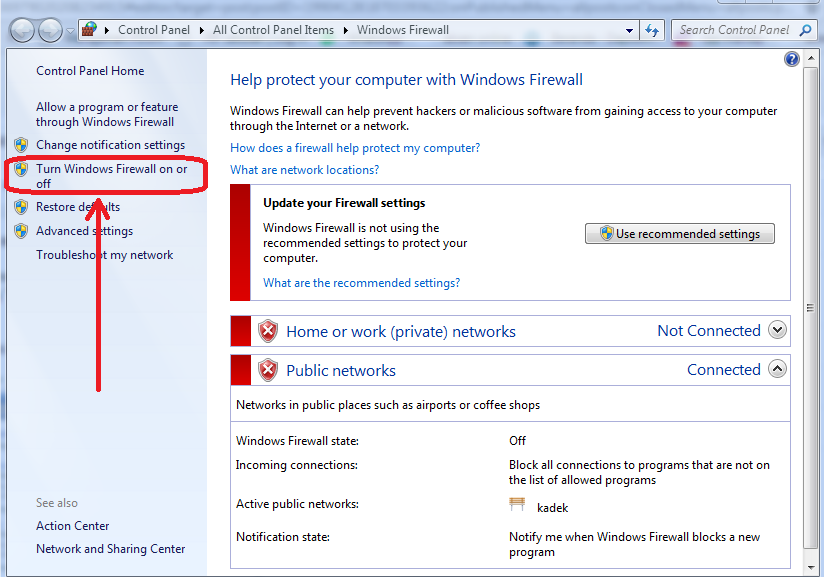Viewport: 824px width, 577px height.
Task: Click Windows Firewall state value Off
Action: click(x=517, y=440)
